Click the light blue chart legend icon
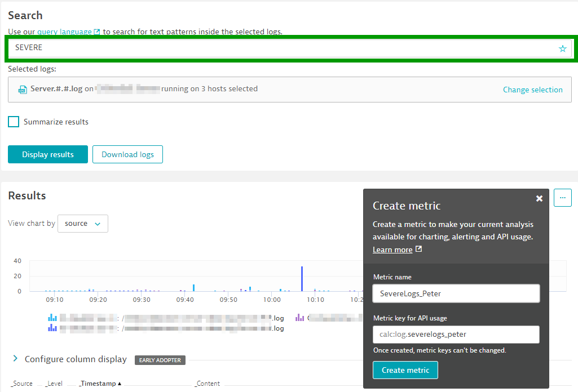This screenshot has height=392, width=578. pyautogui.click(x=52, y=318)
